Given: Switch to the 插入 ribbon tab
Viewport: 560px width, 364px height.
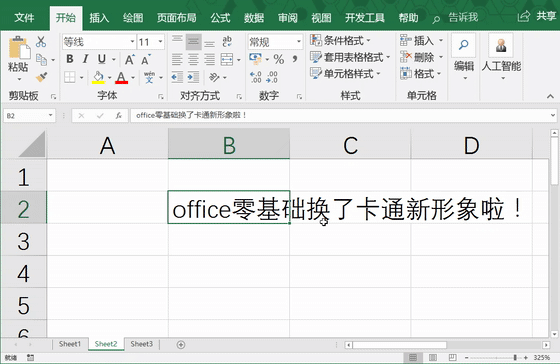Looking at the screenshot, I should pos(99,18).
